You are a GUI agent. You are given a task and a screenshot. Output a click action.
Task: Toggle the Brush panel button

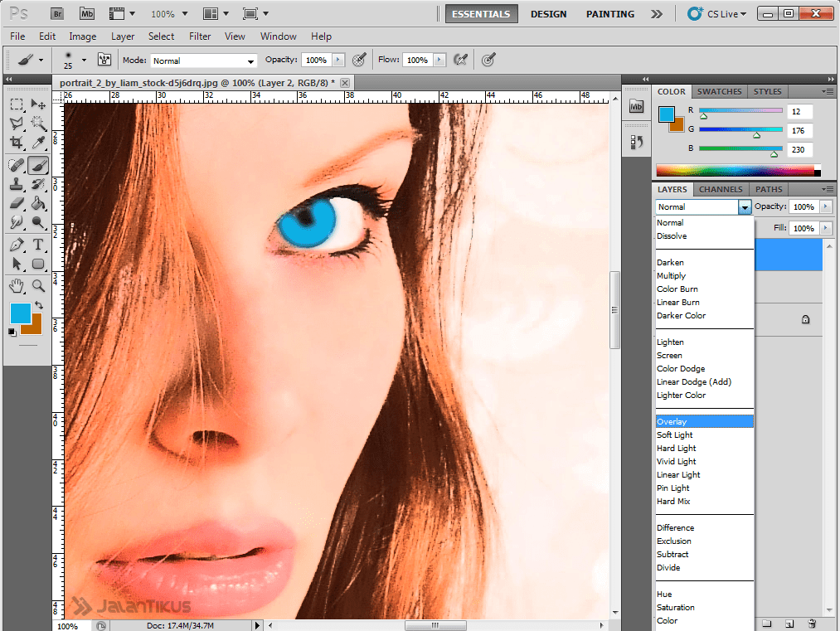(x=104, y=60)
